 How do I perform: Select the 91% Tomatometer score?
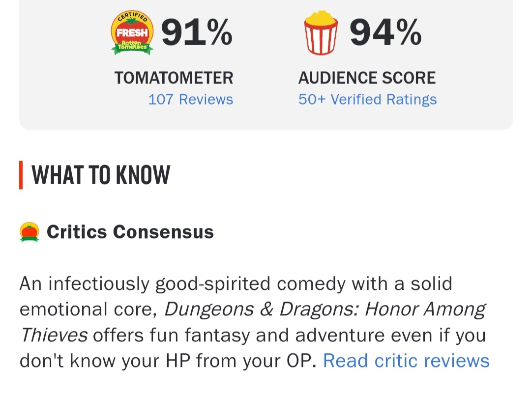tap(197, 32)
